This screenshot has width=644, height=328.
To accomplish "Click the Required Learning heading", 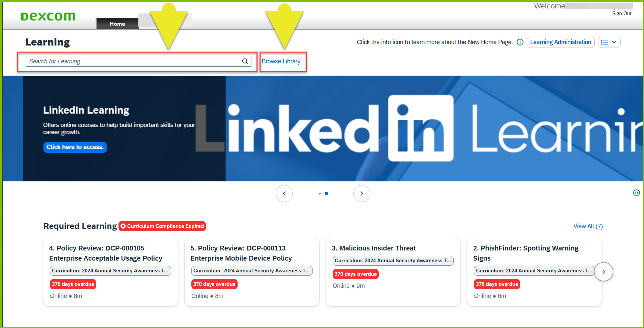I will click(80, 226).
